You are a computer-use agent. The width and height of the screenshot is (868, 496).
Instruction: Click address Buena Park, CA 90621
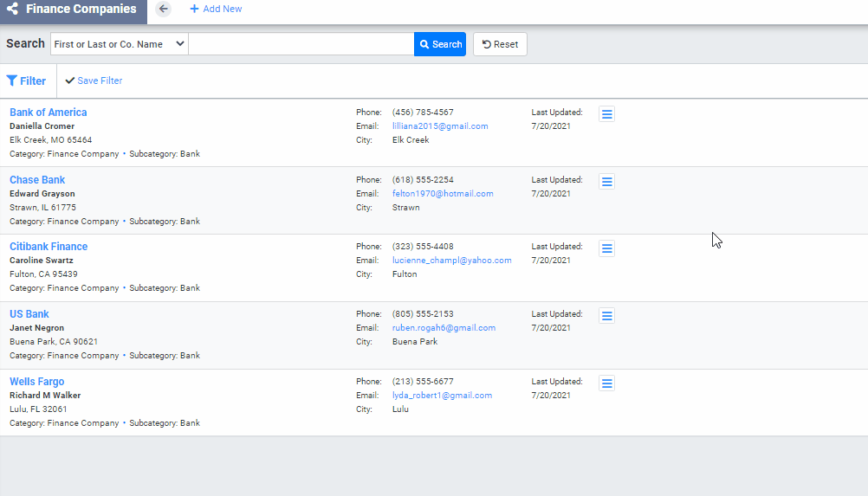[54, 342]
